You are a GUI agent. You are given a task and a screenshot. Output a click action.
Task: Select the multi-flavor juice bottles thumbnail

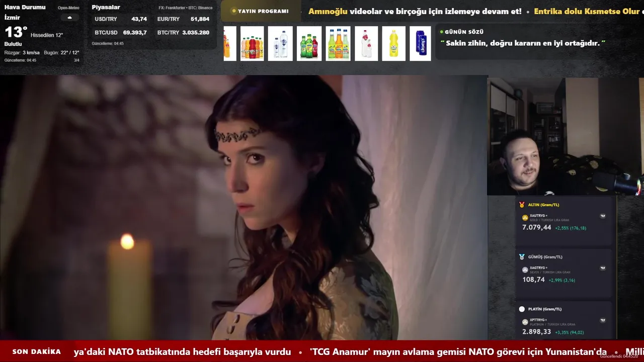pos(252,44)
